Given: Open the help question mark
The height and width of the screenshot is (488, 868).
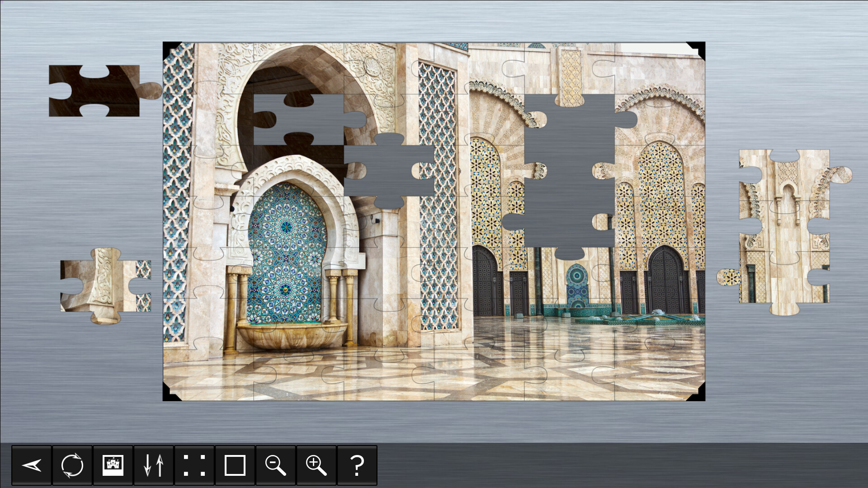Looking at the screenshot, I should [x=357, y=465].
